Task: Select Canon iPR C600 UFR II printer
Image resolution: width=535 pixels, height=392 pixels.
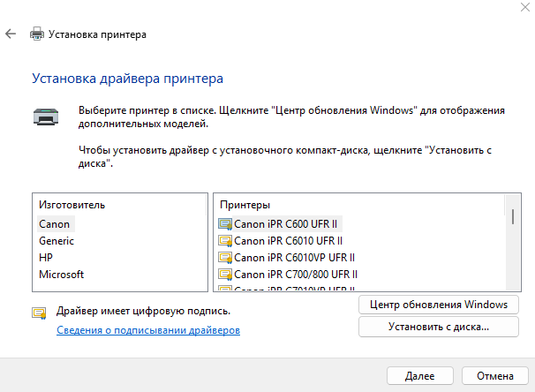Action: pyautogui.click(x=286, y=224)
